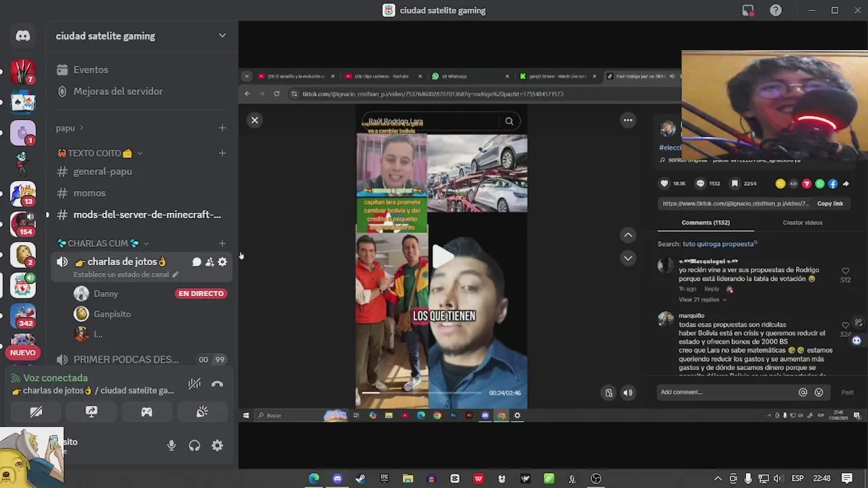Open the soundboard button
The height and width of the screenshot is (488, 868).
[202, 411]
